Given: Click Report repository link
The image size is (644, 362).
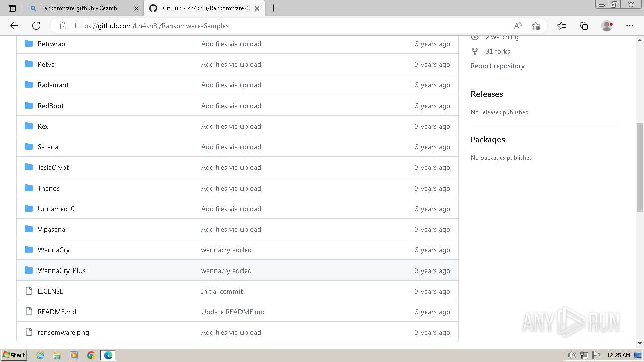Looking at the screenshot, I should [x=498, y=66].
